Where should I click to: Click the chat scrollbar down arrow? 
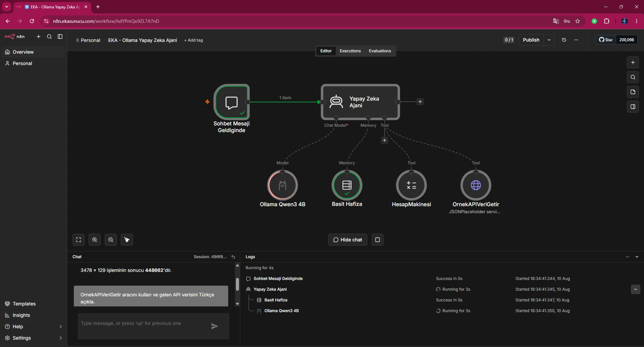(237, 304)
